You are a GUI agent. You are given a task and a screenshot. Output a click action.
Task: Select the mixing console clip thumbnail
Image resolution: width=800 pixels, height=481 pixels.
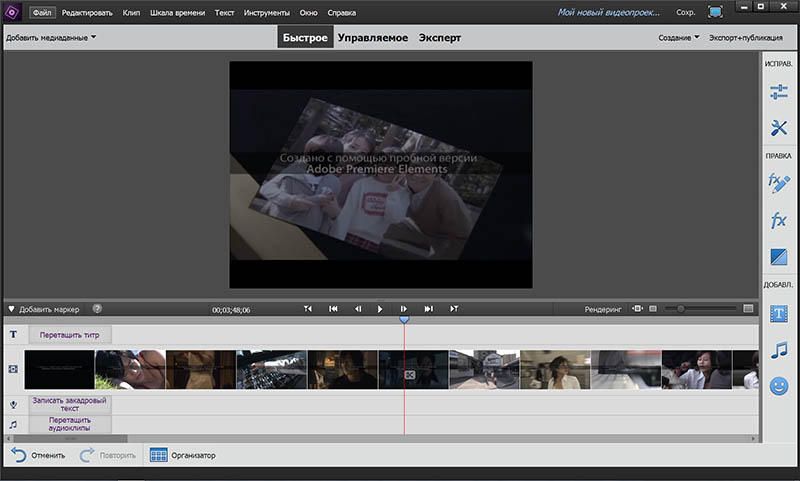pyautogui.click(x=272, y=369)
